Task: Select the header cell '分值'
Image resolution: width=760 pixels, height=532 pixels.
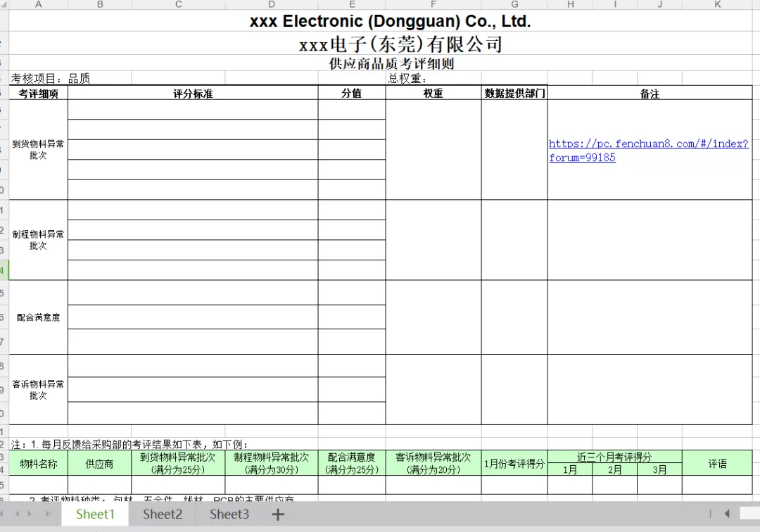Action: tap(352, 94)
